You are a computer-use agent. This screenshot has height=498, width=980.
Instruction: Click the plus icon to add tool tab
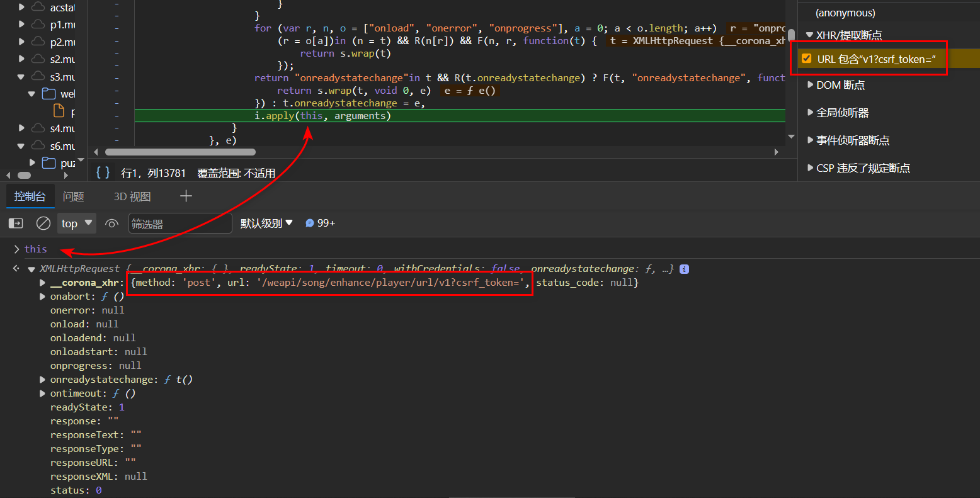pyautogui.click(x=186, y=196)
